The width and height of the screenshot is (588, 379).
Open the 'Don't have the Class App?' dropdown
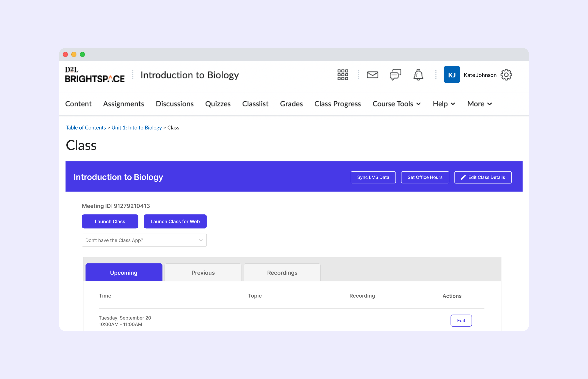[x=144, y=240]
